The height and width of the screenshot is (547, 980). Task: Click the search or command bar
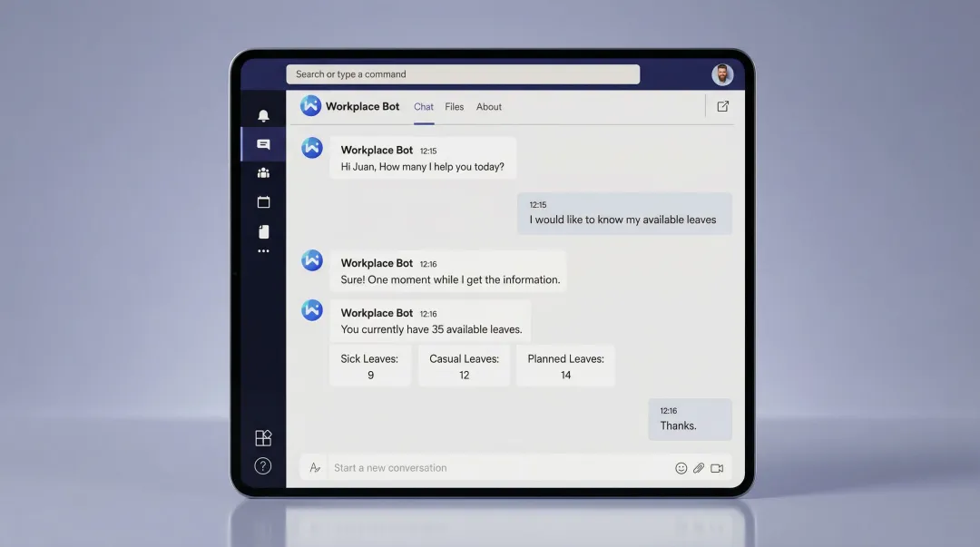point(463,73)
